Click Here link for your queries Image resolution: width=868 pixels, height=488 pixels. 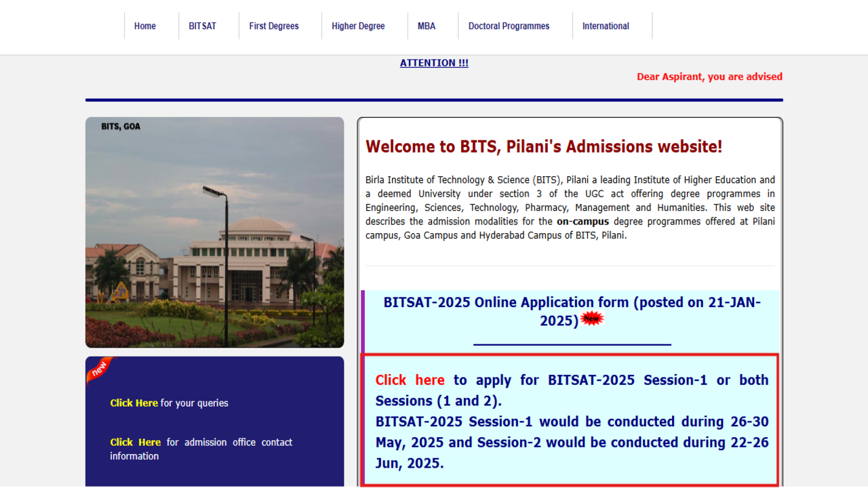(x=134, y=403)
